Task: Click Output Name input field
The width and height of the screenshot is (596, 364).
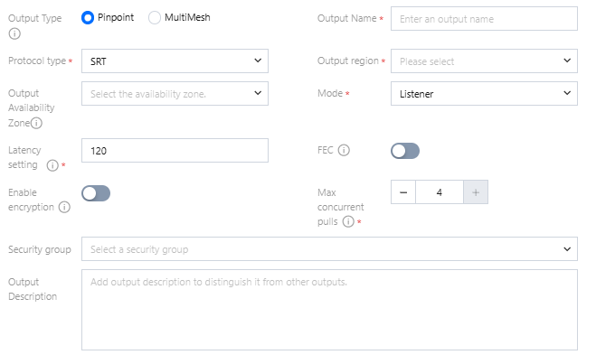Action: click(484, 18)
